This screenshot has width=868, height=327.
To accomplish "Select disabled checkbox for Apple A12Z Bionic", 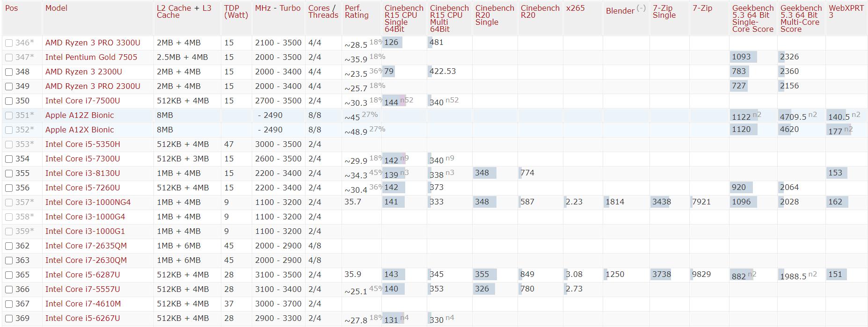I will click(9, 116).
